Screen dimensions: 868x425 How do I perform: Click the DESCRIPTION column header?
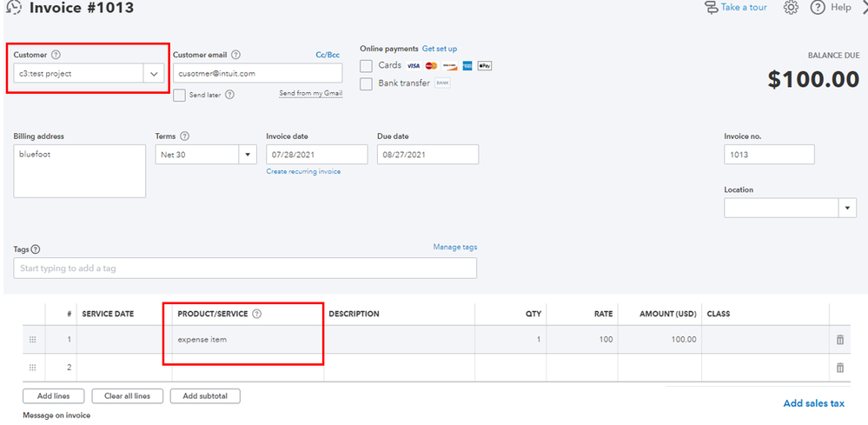(x=354, y=314)
